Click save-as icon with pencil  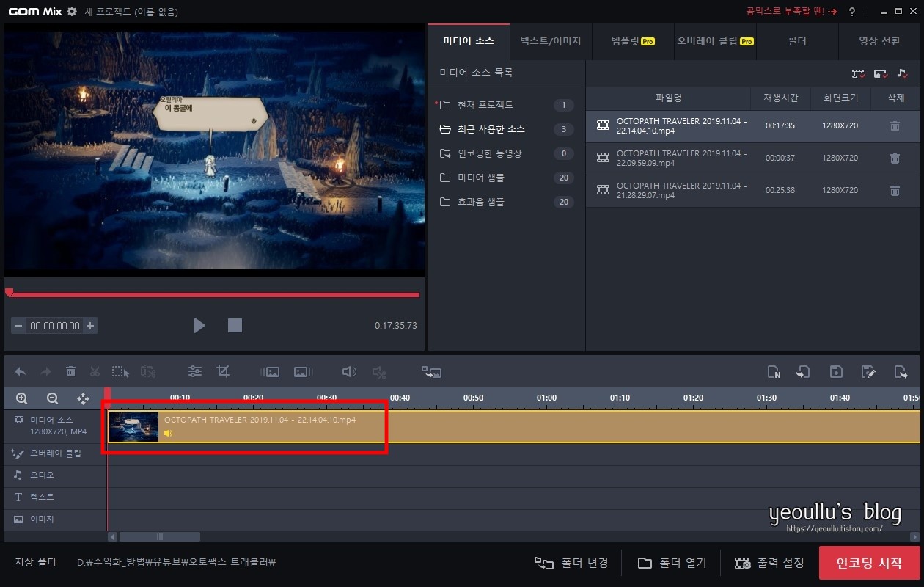point(869,372)
